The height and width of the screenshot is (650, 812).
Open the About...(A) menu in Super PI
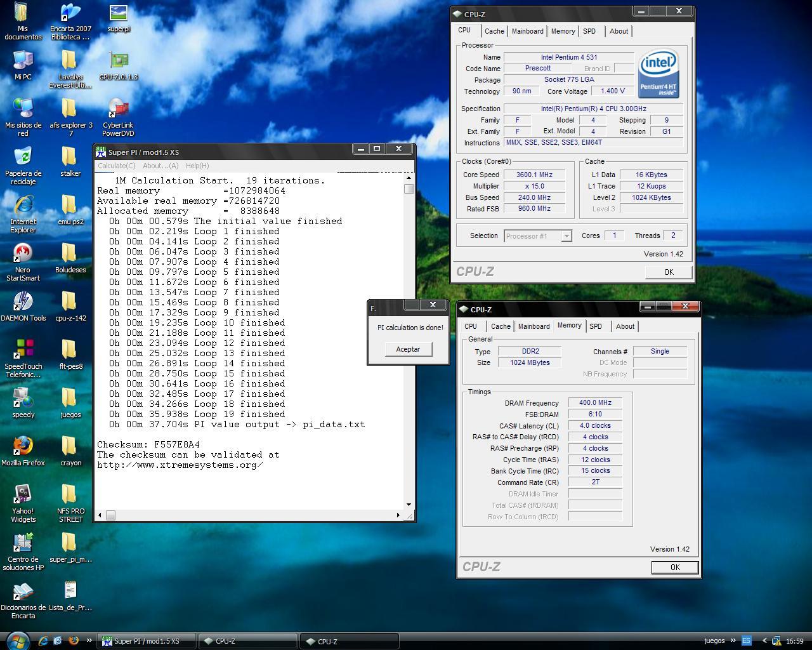coord(160,166)
